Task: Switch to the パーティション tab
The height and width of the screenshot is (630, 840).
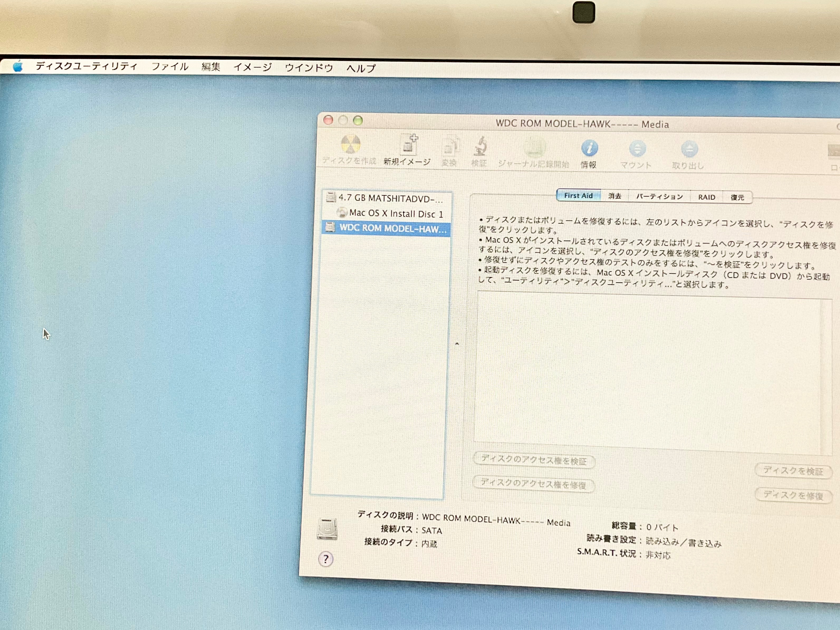Action: pos(659,197)
